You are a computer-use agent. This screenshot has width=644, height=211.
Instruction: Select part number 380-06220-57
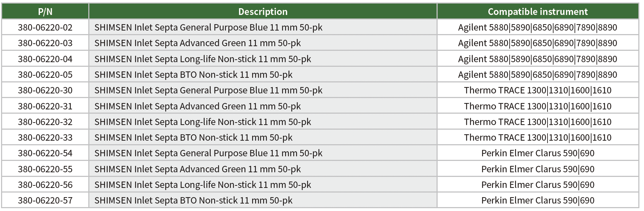45,200
